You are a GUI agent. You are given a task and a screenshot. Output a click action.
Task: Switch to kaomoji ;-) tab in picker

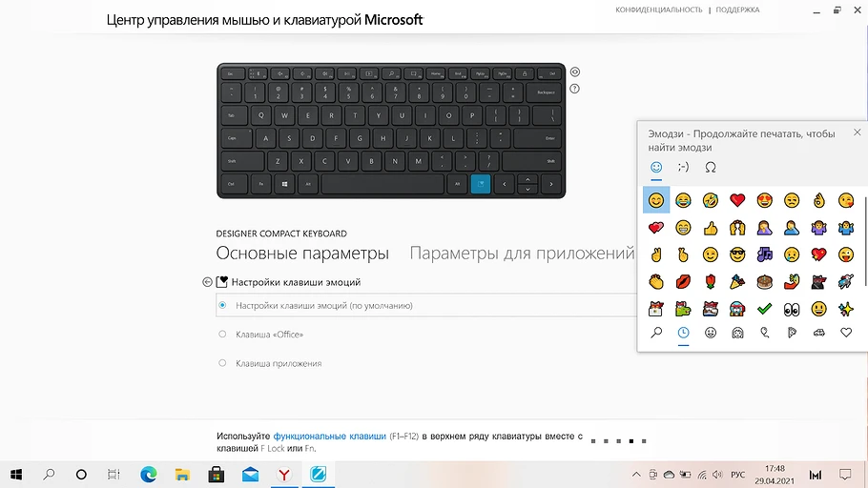pos(683,167)
